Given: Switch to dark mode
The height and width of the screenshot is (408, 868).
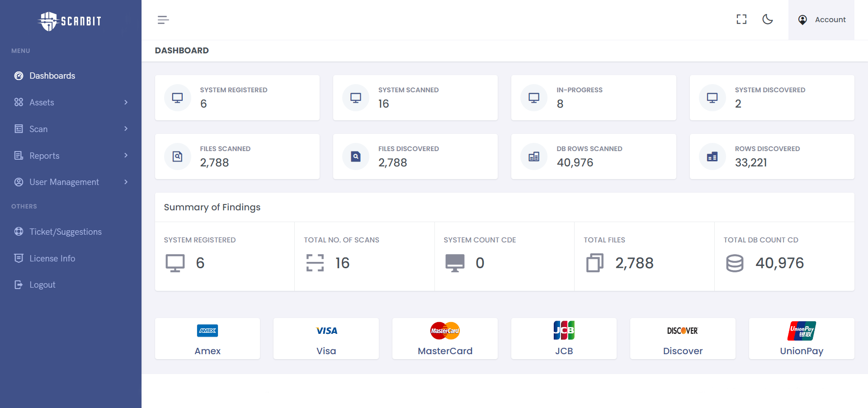Looking at the screenshot, I should [768, 19].
